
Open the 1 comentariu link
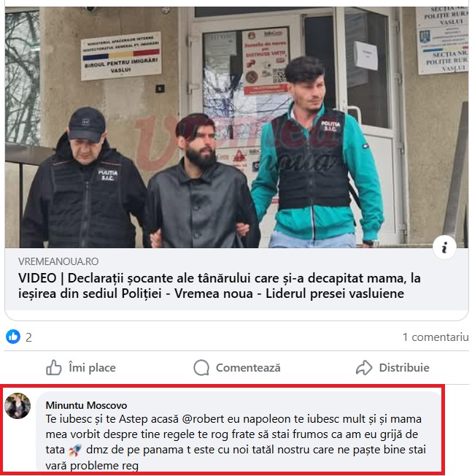(x=436, y=337)
